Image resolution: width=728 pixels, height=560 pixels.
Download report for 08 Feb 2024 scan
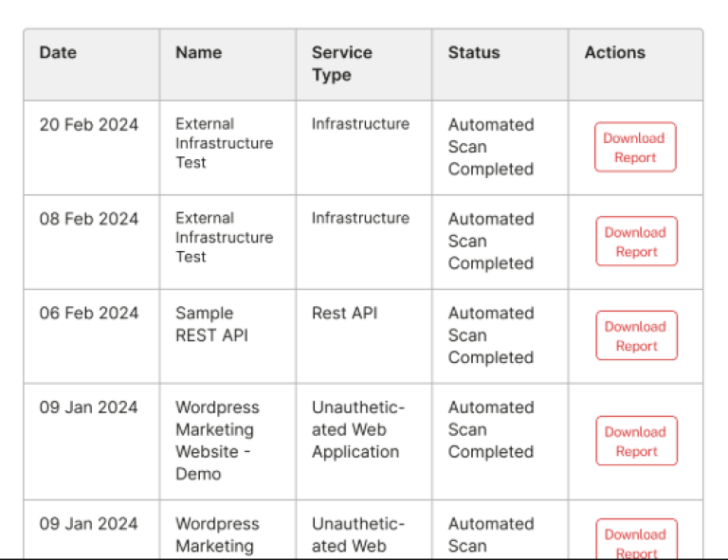[637, 242]
